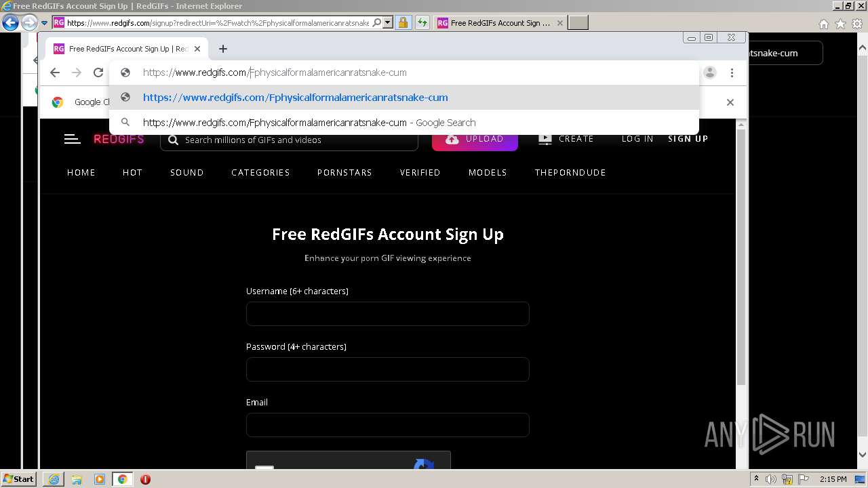Click the IE refresh page icon
The height and width of the screenshot is (488, 868).
[422, 22]
